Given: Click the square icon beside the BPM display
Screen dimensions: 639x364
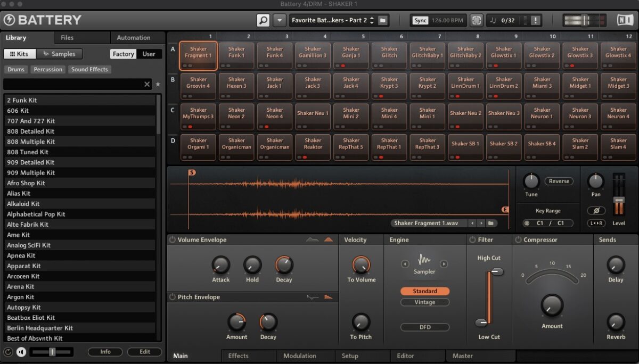Looking at the screenshot, I should pyautogui.click(x=476, y=21).
